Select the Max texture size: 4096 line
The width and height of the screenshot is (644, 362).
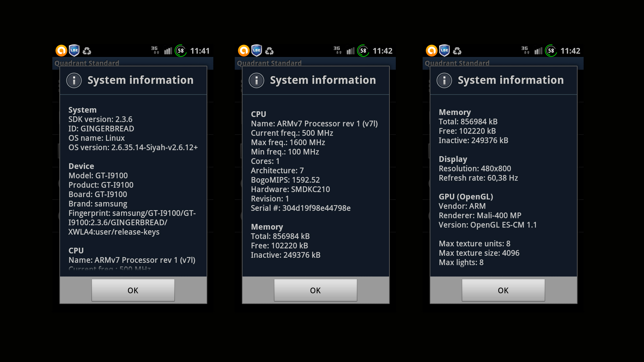pyautogui.click(x=479, y=253)
